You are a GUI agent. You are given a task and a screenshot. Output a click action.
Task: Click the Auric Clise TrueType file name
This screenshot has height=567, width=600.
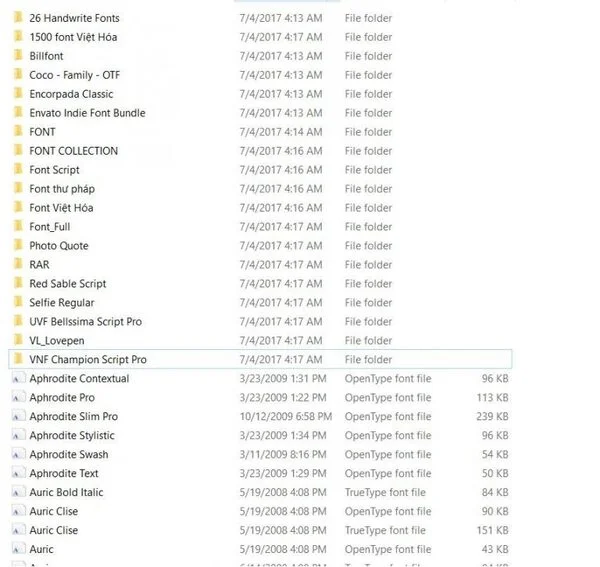pos(54,530)
